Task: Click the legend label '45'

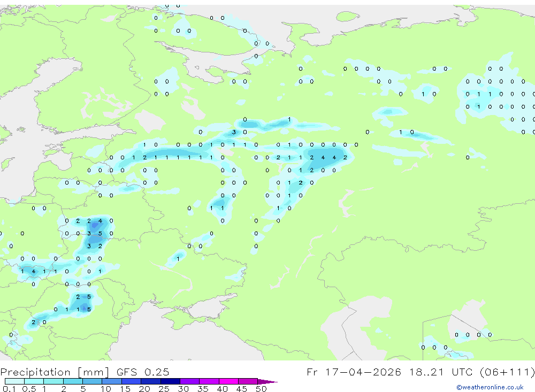Action: [242, 389]
